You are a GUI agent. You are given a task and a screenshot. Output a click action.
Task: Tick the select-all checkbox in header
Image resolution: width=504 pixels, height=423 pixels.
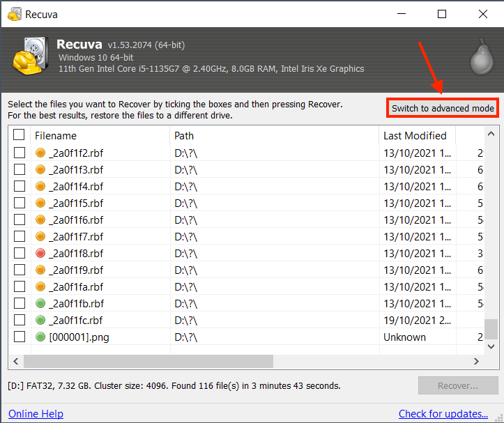coord(19,134)
